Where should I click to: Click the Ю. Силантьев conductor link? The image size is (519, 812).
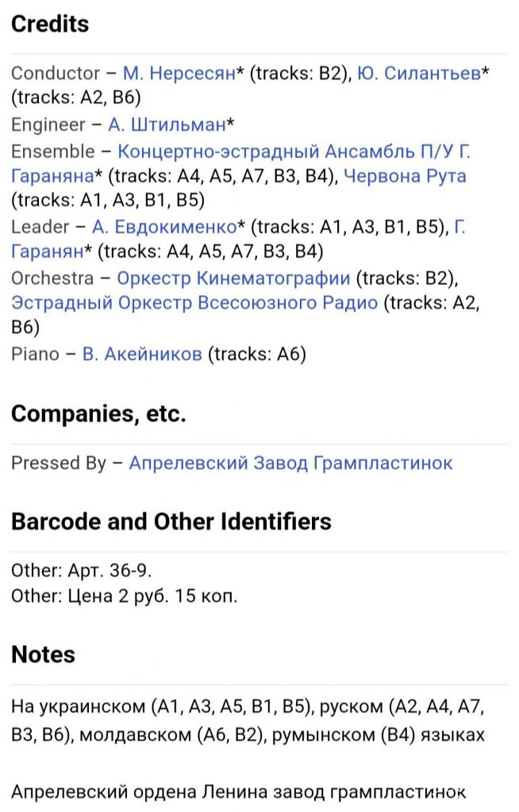(419, 74)
